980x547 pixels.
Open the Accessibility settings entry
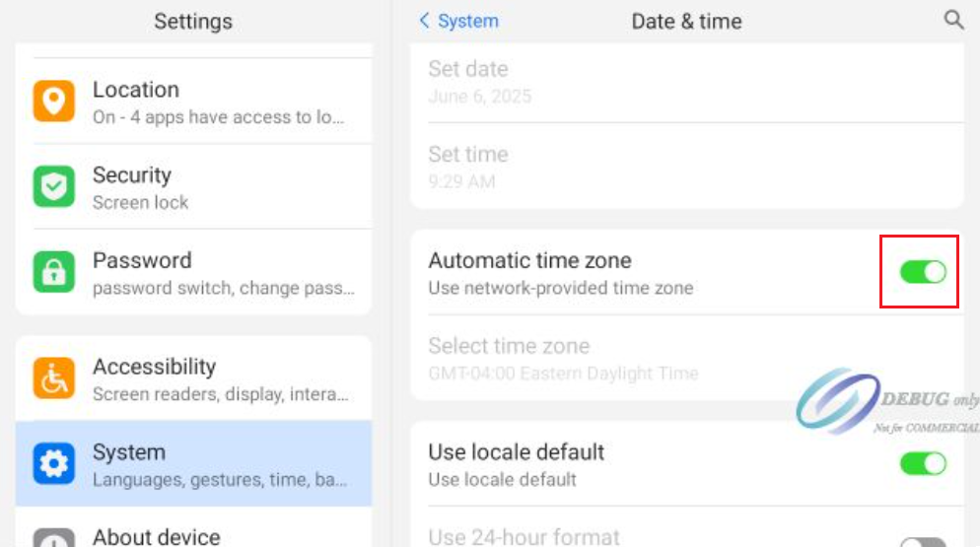click(219, 378)
